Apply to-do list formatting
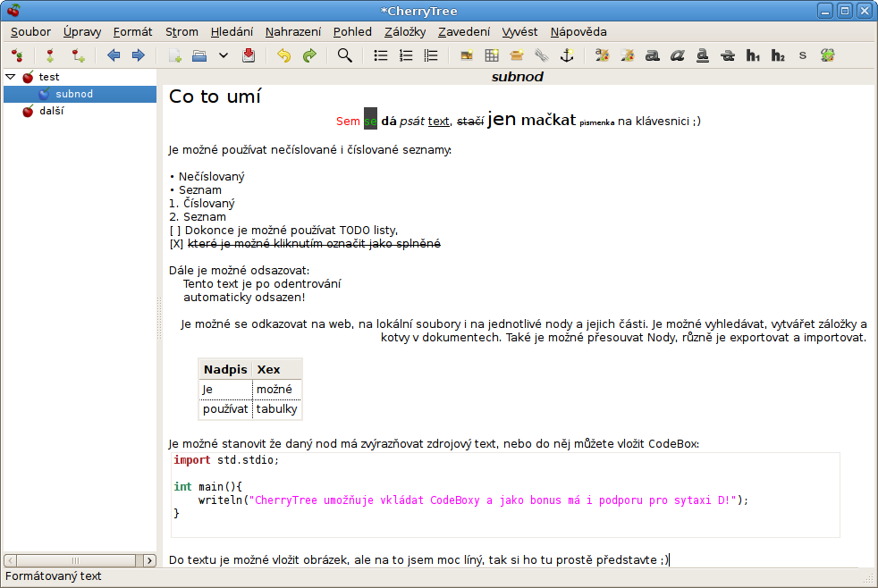Screen dimensions: 878x588 coord(431,55)
